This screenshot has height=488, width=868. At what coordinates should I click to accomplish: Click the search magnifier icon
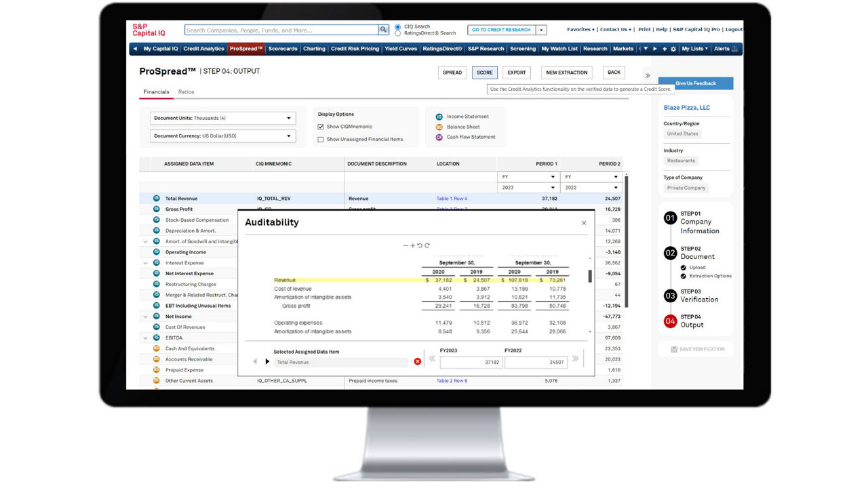point(384,30)
